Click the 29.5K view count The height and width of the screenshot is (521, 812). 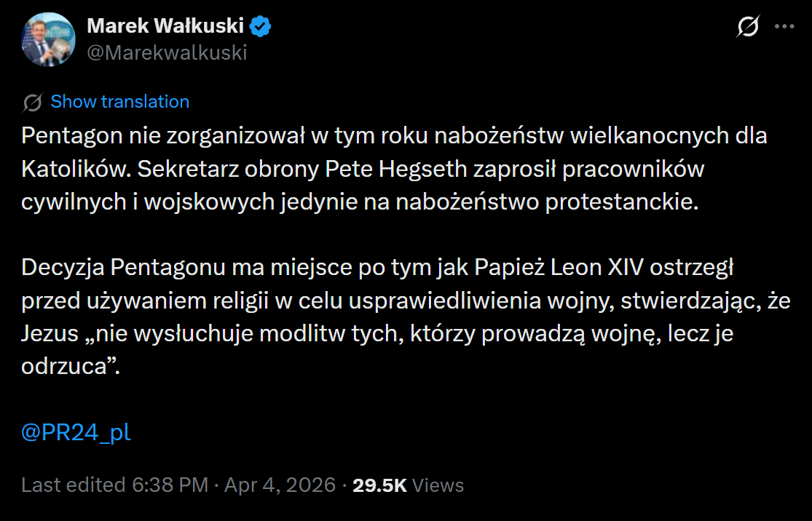[379, 485]
